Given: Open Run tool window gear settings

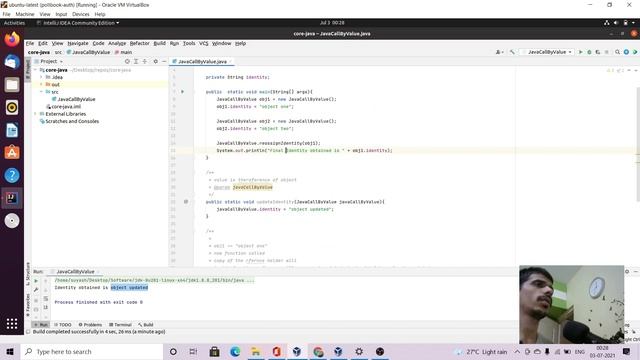Looking at the screenshot, I should click(627, 271).
